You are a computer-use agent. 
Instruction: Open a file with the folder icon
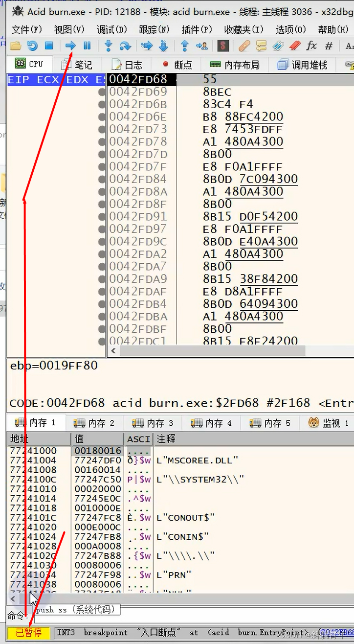coord(16,46)
